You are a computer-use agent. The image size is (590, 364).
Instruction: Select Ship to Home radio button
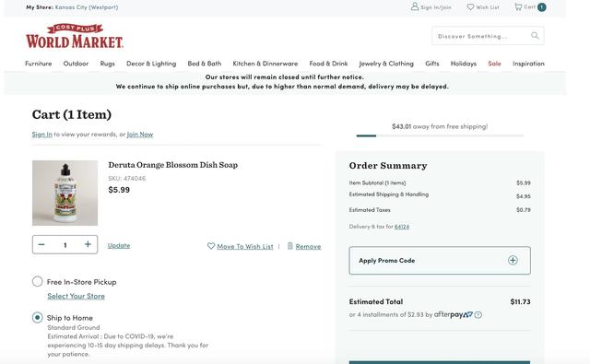[x=37, y=317]
